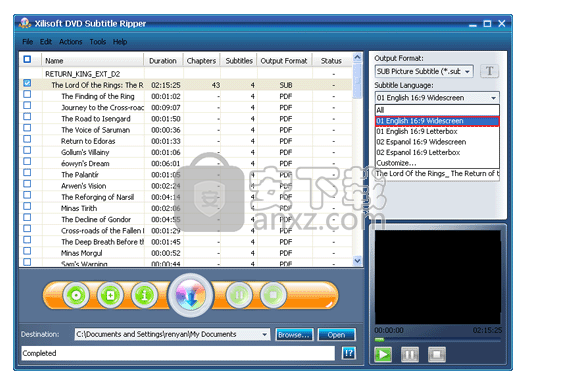Click the help question mark icon
The image size is (564, 388).
coord(349,353)
